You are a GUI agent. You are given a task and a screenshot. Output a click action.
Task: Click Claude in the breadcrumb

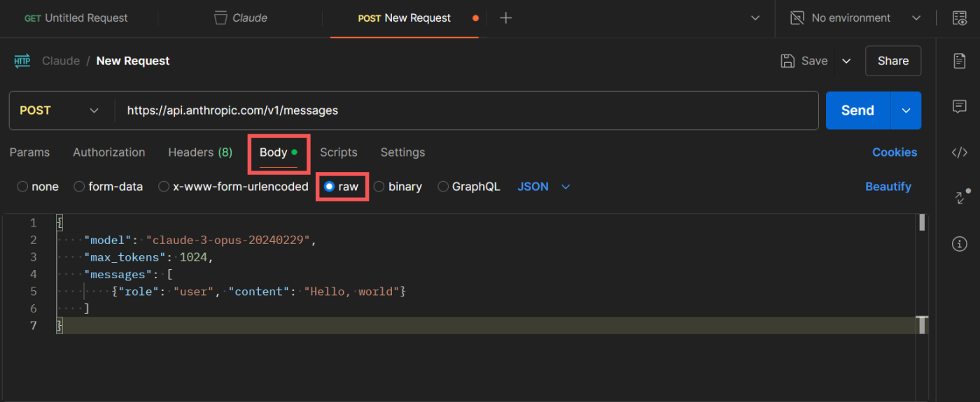(x=61, y=61)
